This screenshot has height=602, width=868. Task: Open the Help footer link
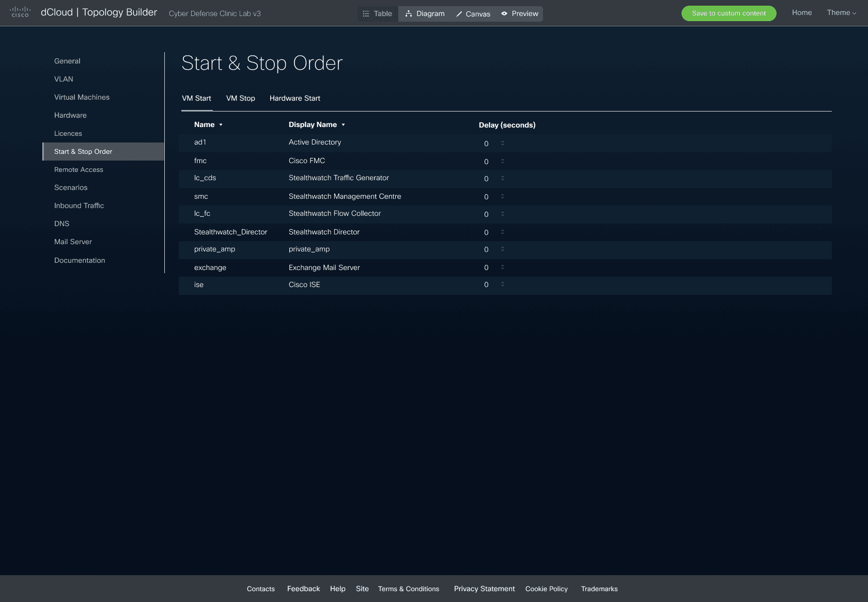[337, 589]
